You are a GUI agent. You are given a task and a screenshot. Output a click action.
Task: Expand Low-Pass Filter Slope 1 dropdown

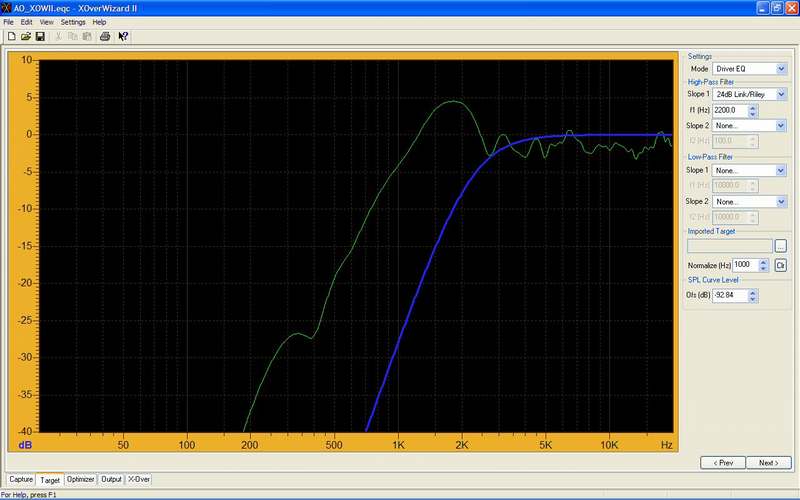[x=781, y=170]
